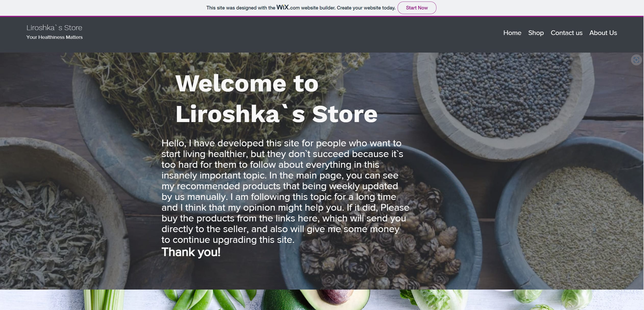
Task: Click the Welcome to Liroshka`s Store heading
Action: click(x=276, y=99)
